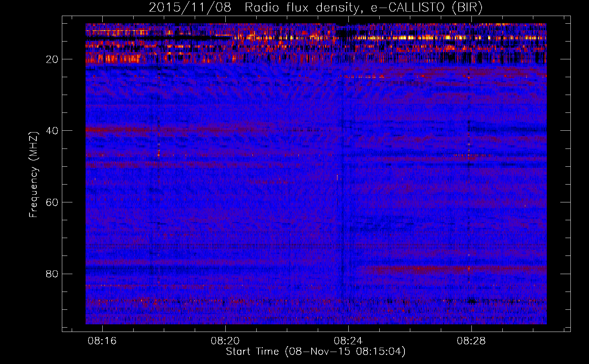Viewport: 589px width, 364px height.
Task: Click the 08:20 time tick label
Action: pyautogui.click(x=225, y=341)
